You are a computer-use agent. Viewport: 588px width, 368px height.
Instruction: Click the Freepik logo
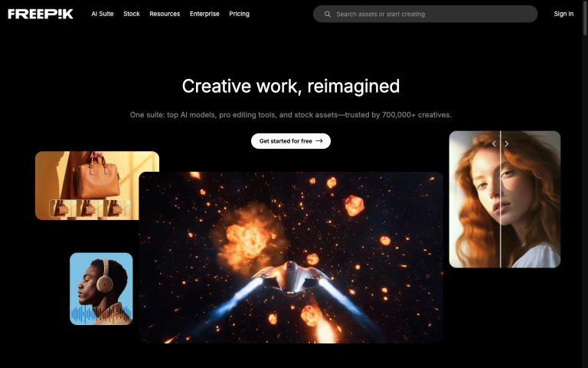(x=41, y=14)
